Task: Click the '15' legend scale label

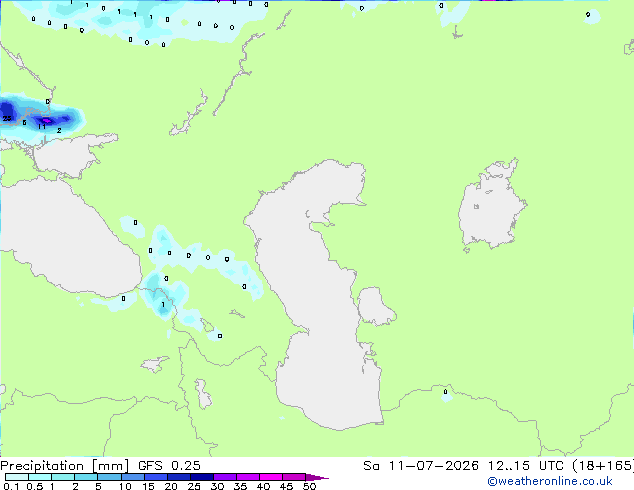Action: tap(148, 486)
